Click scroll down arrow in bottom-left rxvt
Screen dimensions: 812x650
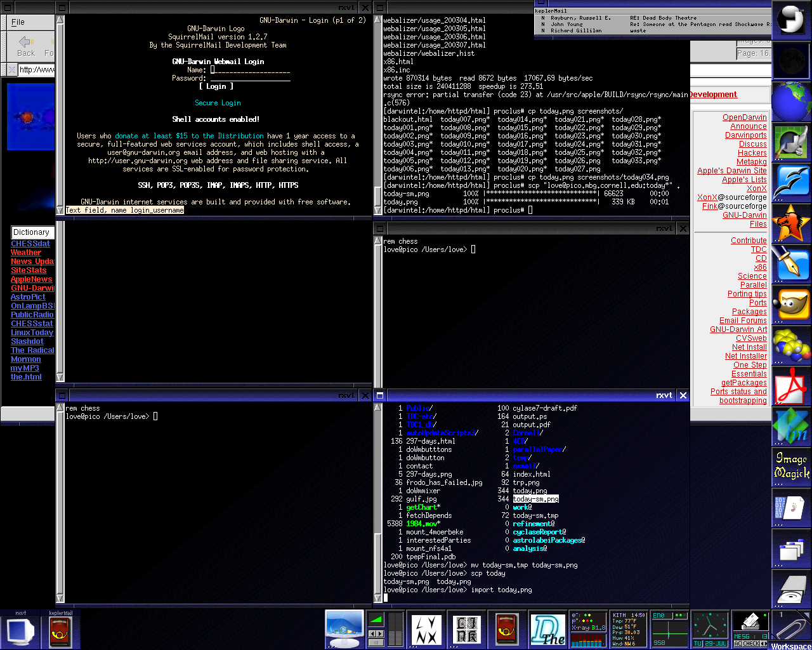pos(60,598)
